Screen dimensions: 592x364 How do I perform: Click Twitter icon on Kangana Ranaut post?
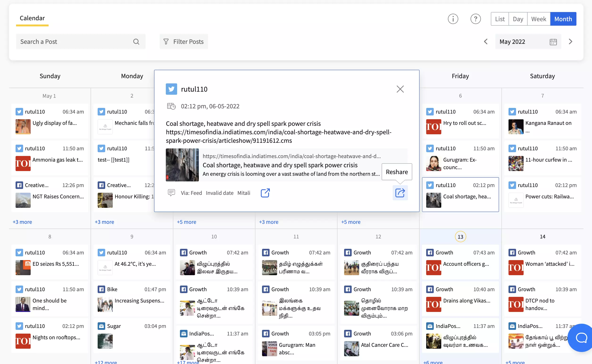[x=512, y=112]
